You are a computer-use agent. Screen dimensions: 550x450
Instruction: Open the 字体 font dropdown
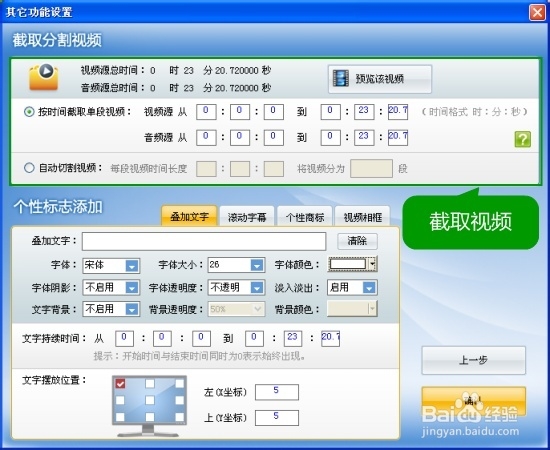coord(132,266)
